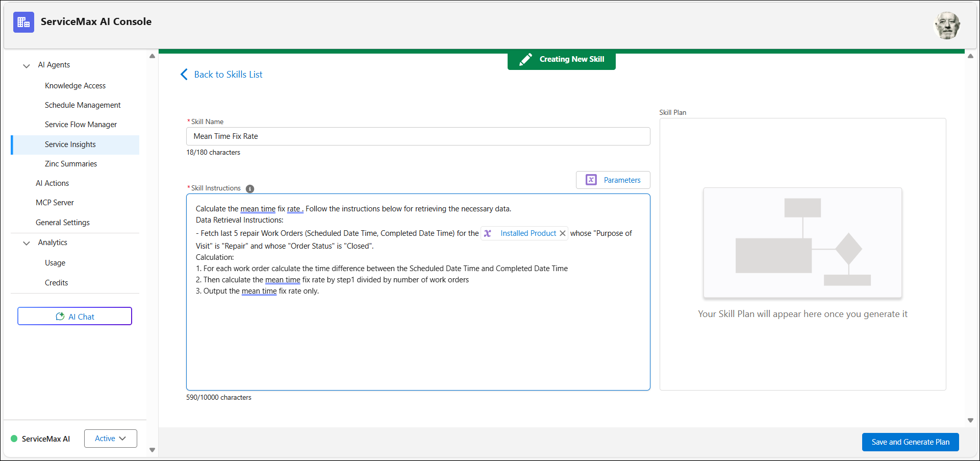The image size is (980, 461).
Task: Open the user profile avatar
Action: tap(947, 26)
